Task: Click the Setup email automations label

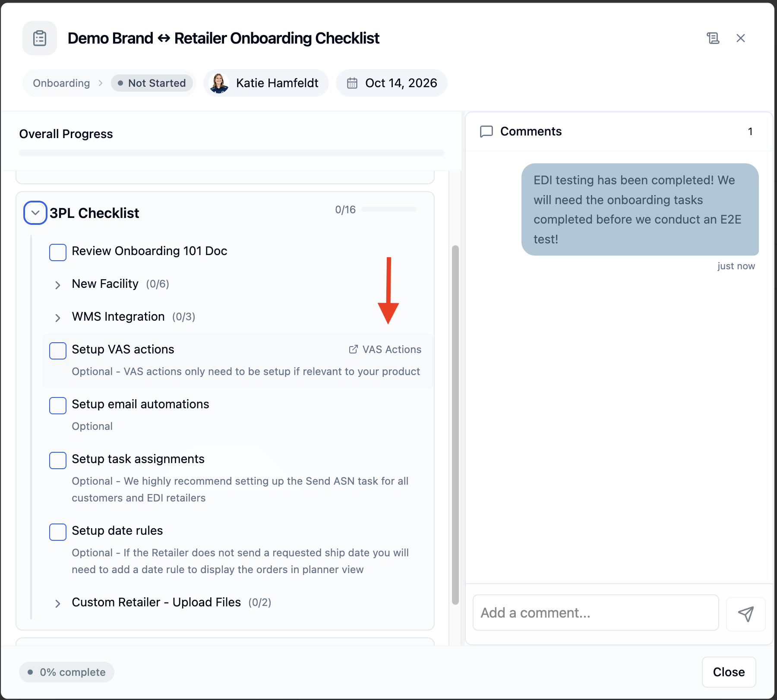Action: pyautogui.click(x=140, y=404)
